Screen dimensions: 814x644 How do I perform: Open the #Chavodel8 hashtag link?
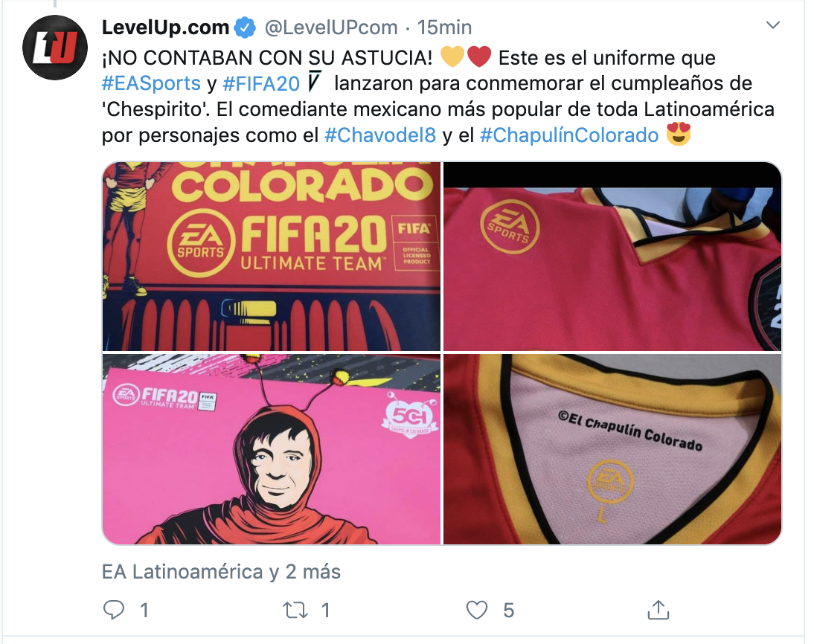(380, 135)
